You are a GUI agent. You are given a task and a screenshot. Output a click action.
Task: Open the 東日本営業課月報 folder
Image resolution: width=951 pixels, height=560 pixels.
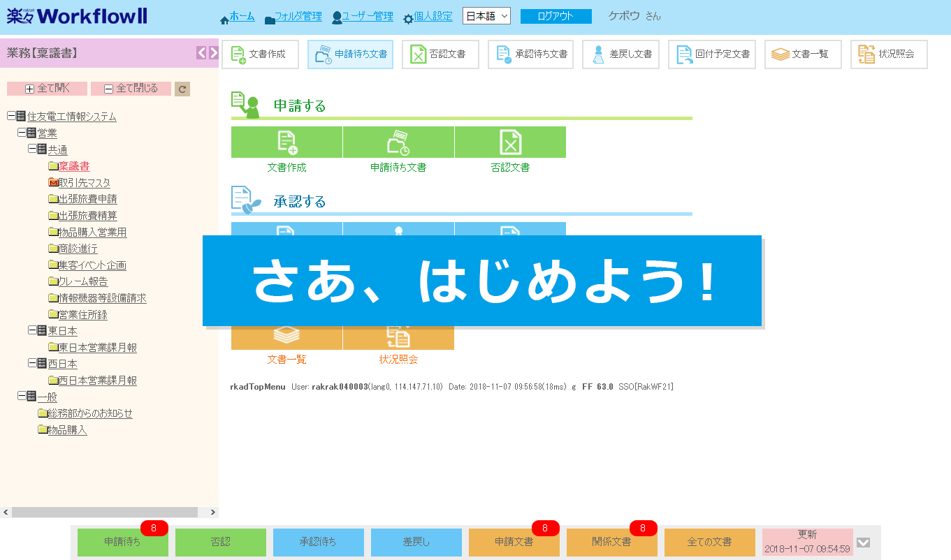click(97, 348)
